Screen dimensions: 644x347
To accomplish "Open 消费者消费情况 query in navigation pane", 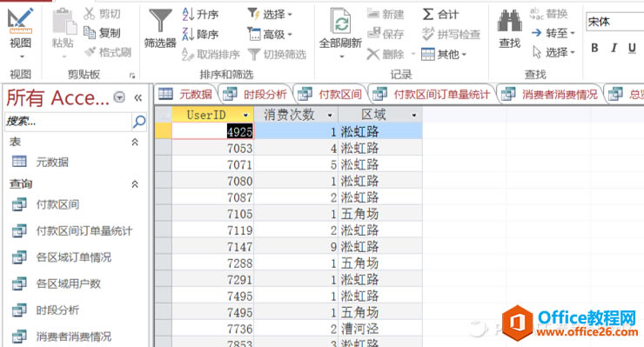I will point(62,337).
